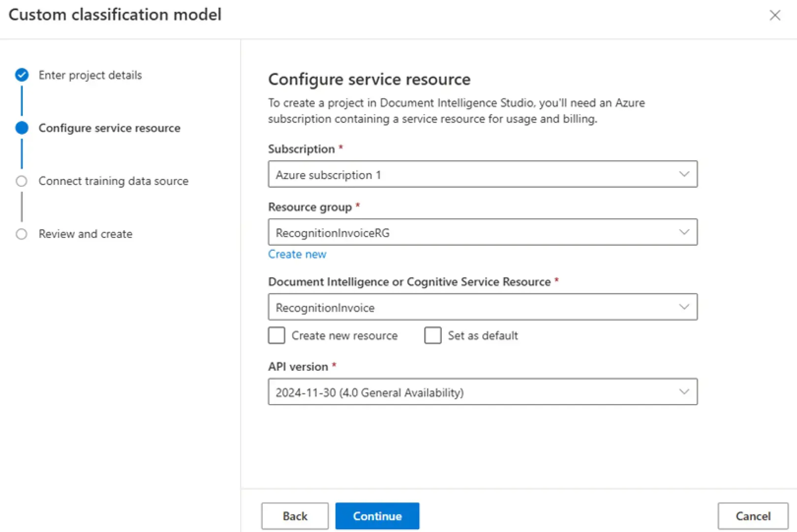The width and height of the screenshot is (797, 532).
Task: Click the completed step checkmark icon
Action: pos(22,75)
